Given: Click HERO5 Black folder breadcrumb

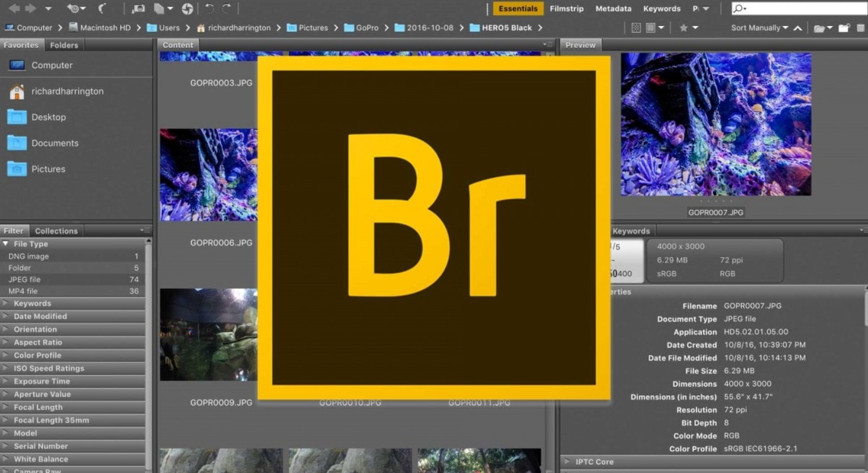Looking at the screenshot, I should tap(500, 28).
